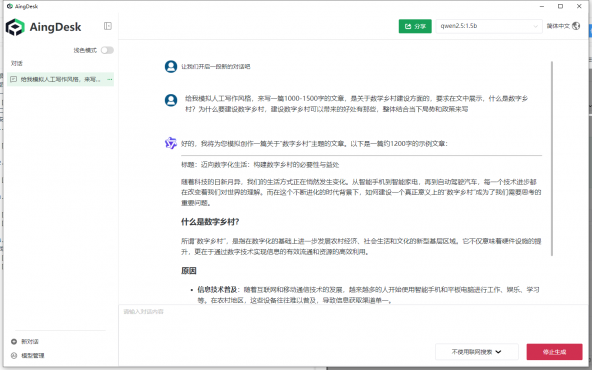Click the first user avatar icon
The width and height of the screenshot is (592, 370).
point(171,66)
